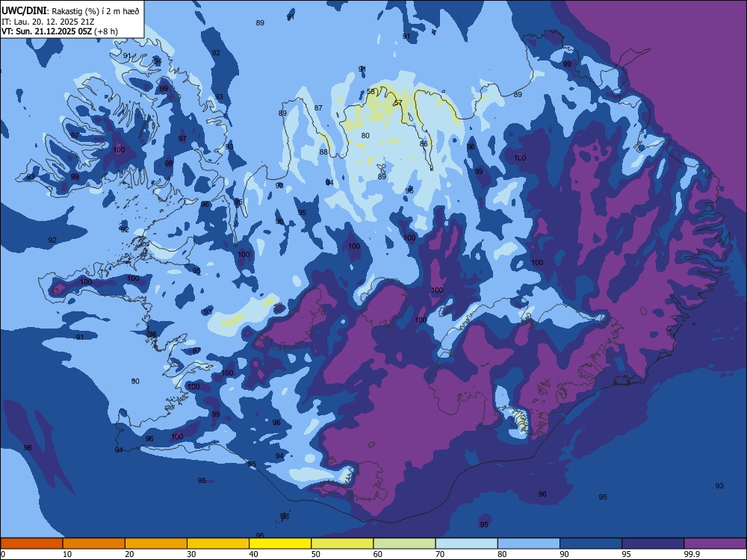Click the '89' value in northeast sea
The height and width of the screenshot is (560, 747).
pyautogui.click(x=518, y=94)
